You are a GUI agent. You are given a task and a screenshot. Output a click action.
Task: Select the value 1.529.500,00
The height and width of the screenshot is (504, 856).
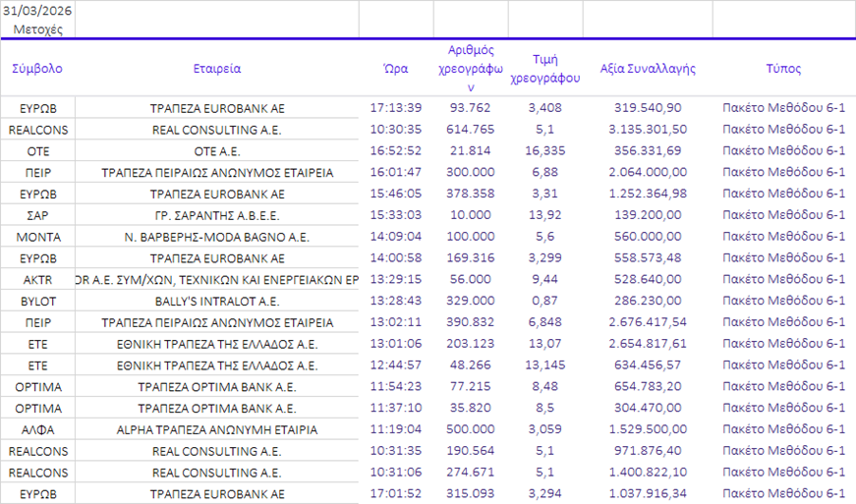[x=648, y=429]
